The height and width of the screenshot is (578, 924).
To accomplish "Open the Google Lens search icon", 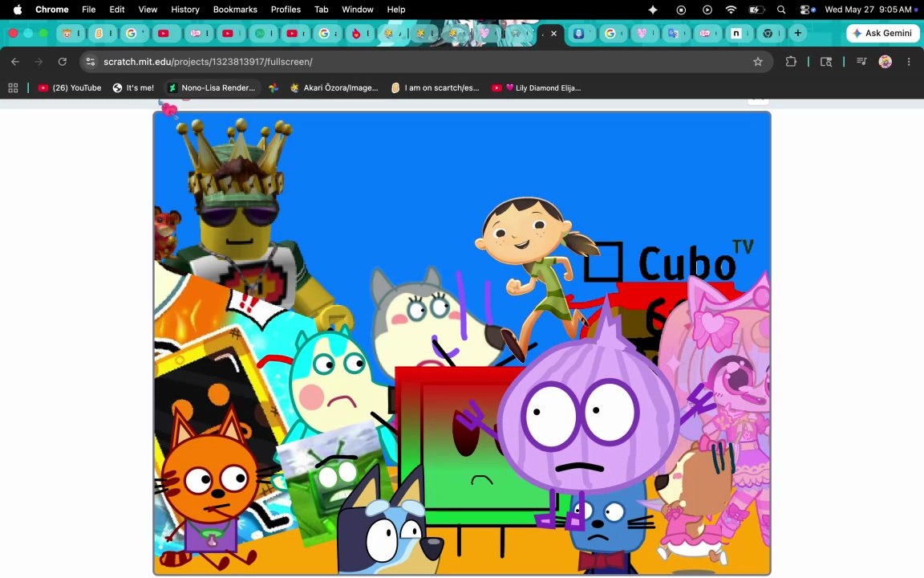I will tap(826, 62).
